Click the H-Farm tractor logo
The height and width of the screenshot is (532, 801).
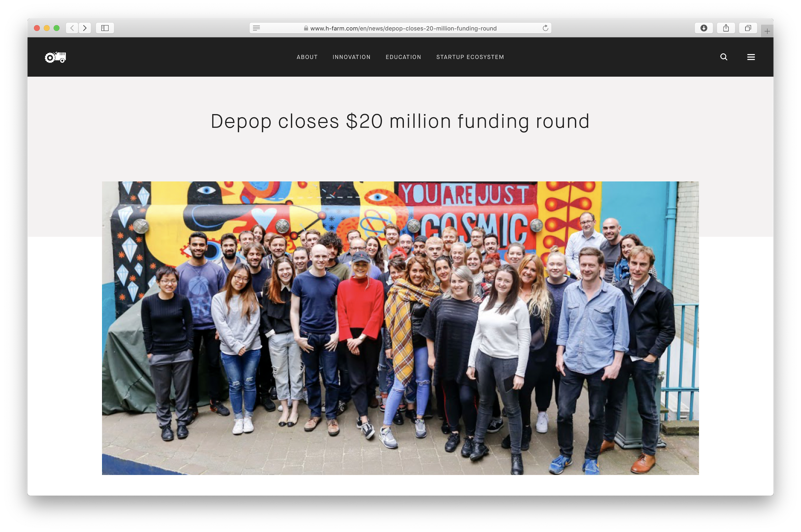(55, 57)
